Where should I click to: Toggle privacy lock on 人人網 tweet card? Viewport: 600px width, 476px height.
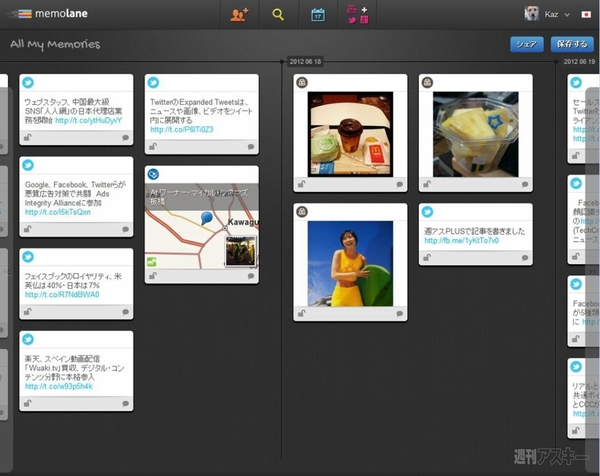click(x=28, y=137)
